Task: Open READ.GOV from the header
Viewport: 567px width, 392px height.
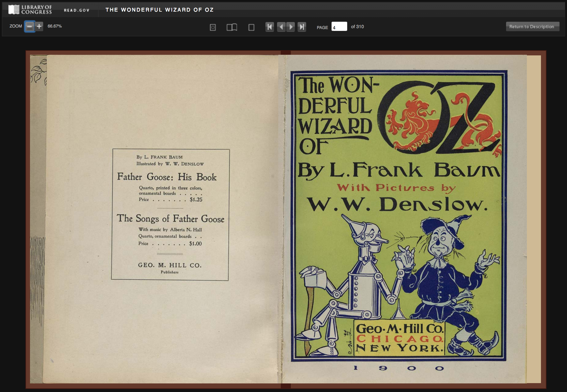Action: tap(76, 10)
